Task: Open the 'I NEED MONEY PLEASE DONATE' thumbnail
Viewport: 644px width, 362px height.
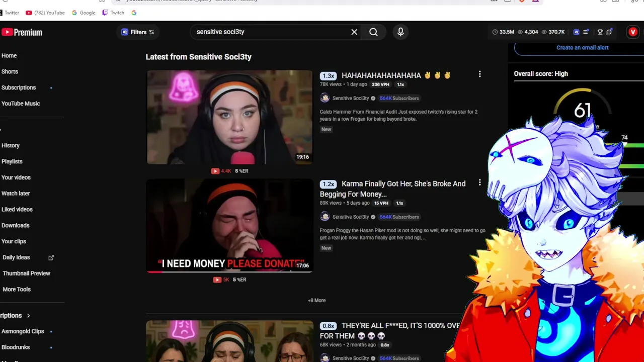Action: (x=229, y=226)
